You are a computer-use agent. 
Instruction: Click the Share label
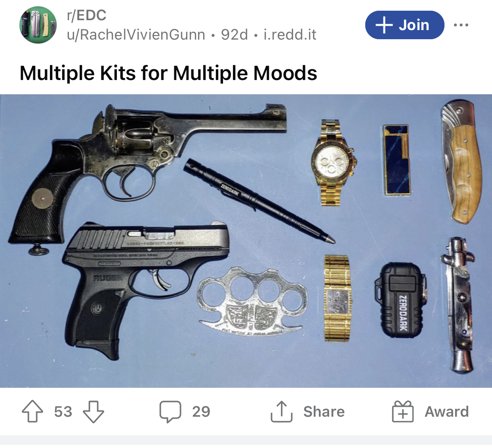pyautogui.click(x=324, y=412)
